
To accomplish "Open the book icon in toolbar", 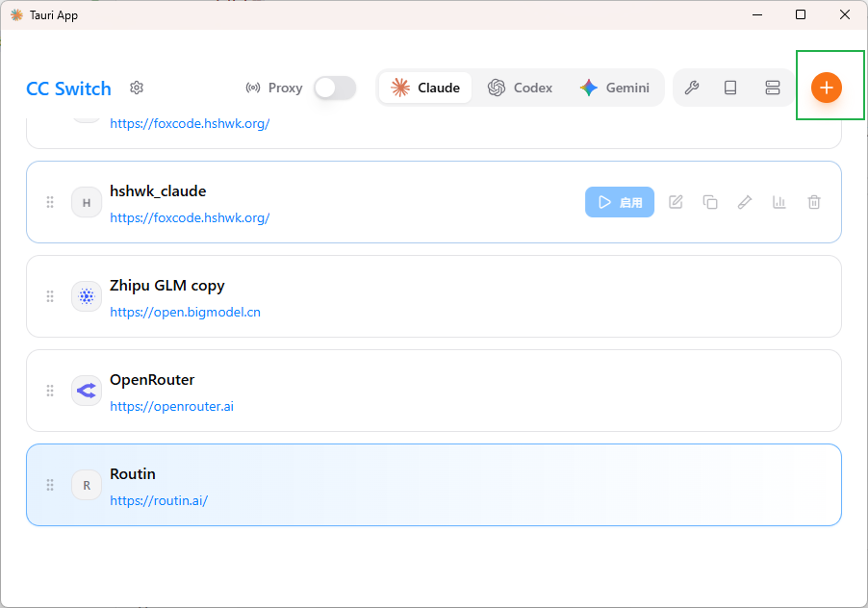I will tap(730, 88).
